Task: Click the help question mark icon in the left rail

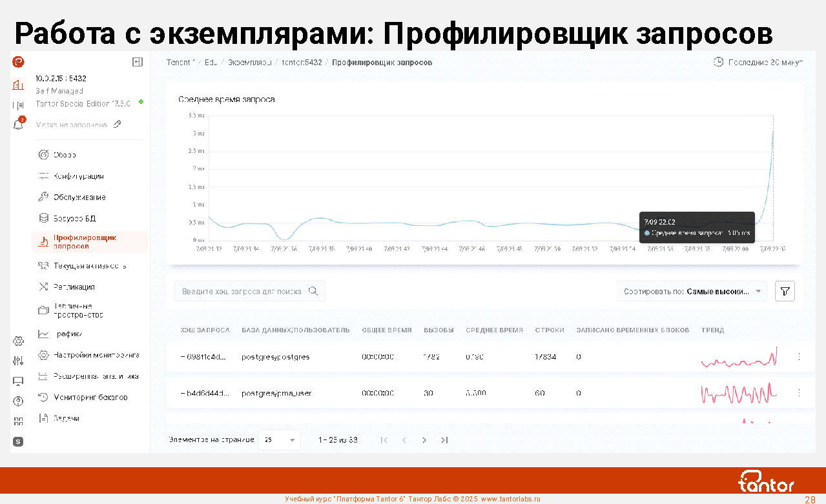Action: (x=18, y=401)
